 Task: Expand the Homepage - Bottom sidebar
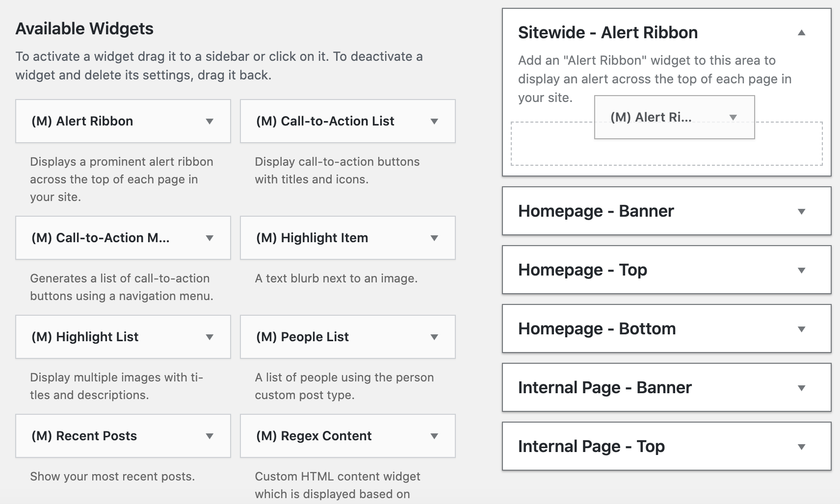[x=801, y=329]
